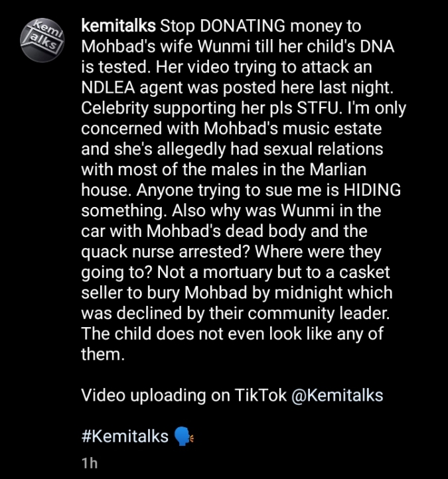Click the word TikTok in the caption
Screen dimensions: 448x479
[x=261, y=395]
